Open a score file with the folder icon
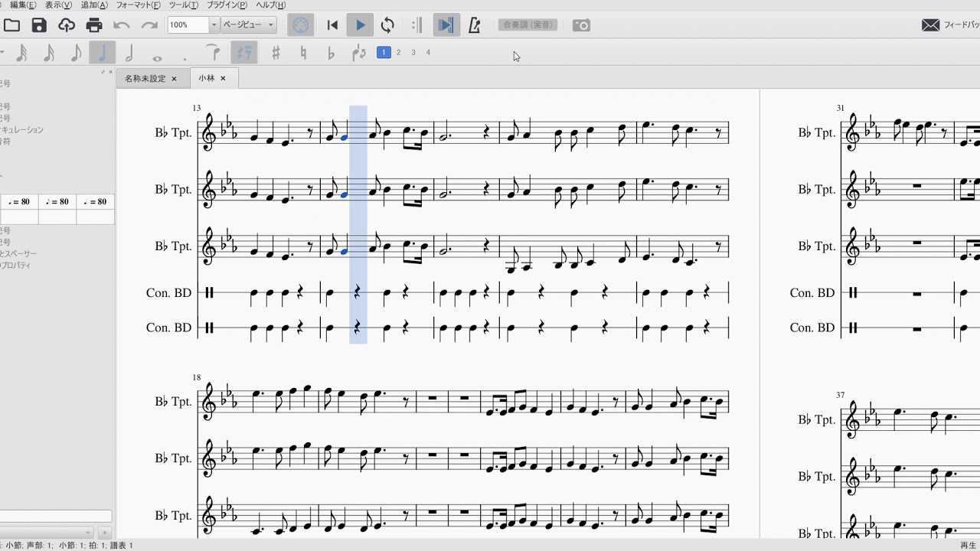The image size is (980, 551). [x=11, y=25]
